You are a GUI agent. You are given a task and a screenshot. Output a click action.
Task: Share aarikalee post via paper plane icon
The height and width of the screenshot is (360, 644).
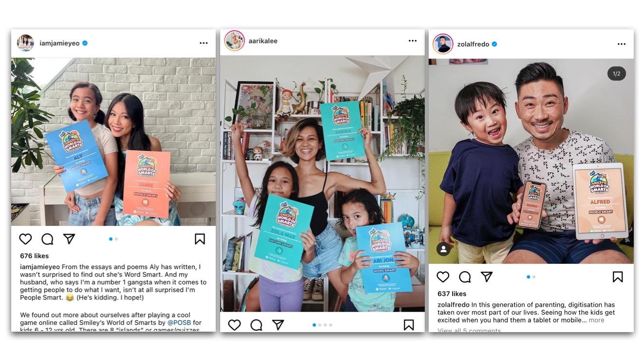(278, 324)
